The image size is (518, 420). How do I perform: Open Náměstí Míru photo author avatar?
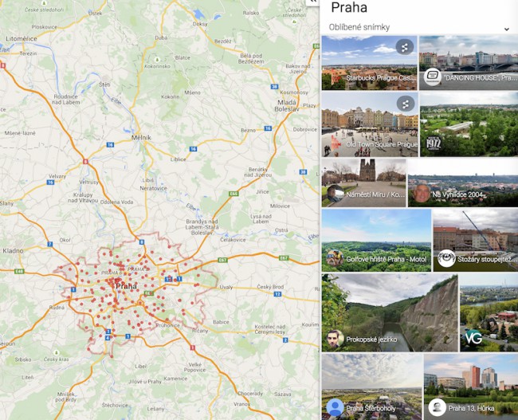click(x=335, y=194)
